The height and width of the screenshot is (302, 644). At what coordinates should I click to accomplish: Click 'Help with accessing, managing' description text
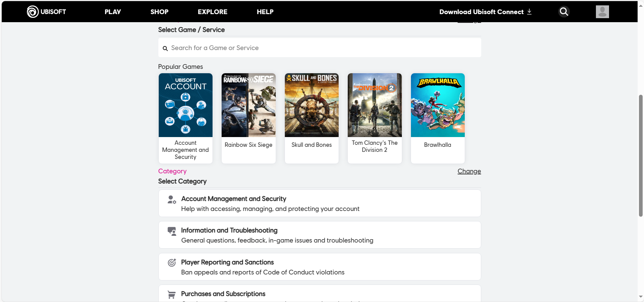tap(270, 209)
